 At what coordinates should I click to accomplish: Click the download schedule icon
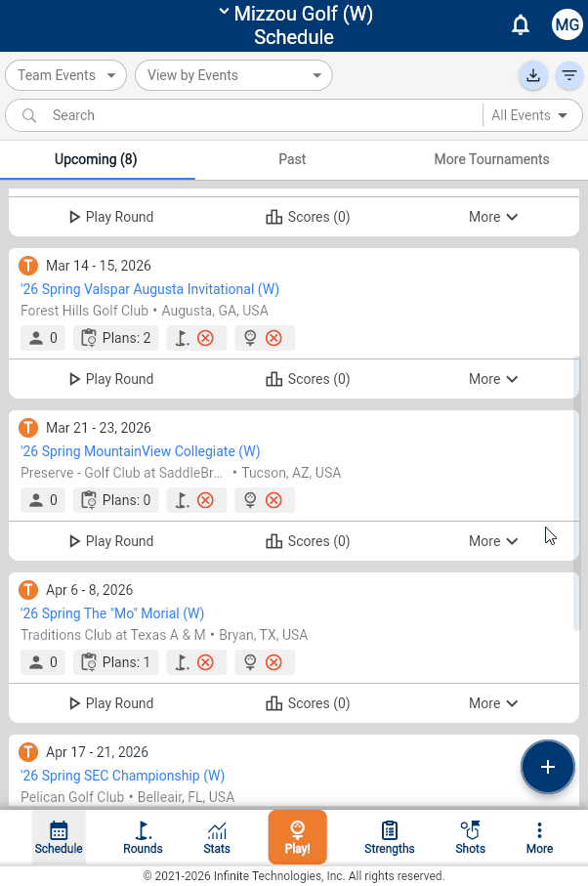[532, 75]
